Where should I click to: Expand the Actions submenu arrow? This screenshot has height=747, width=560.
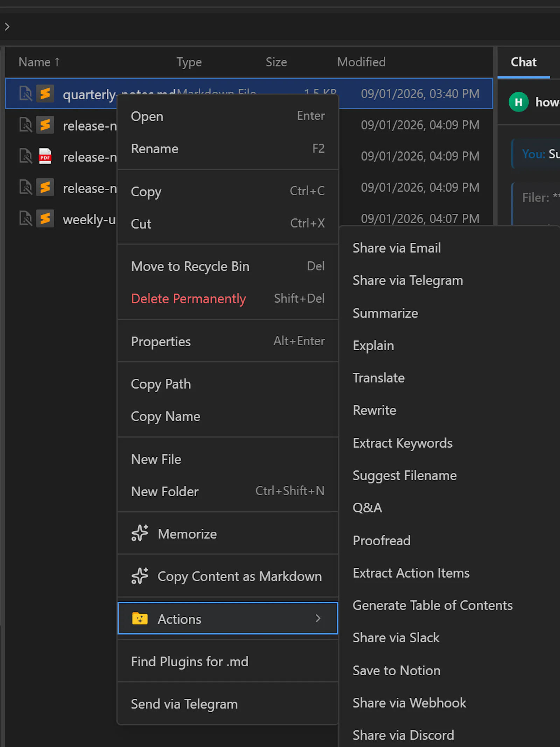[x=318, y=618]
